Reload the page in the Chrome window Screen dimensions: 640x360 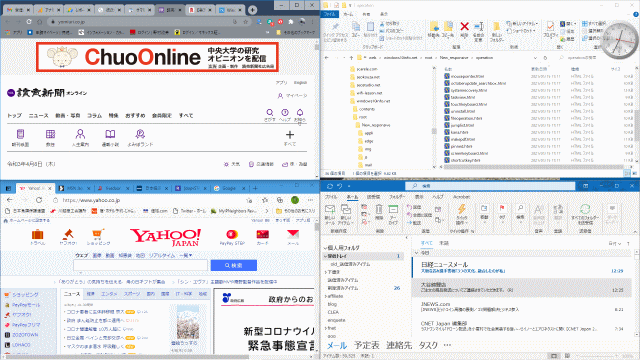(29, 22)
